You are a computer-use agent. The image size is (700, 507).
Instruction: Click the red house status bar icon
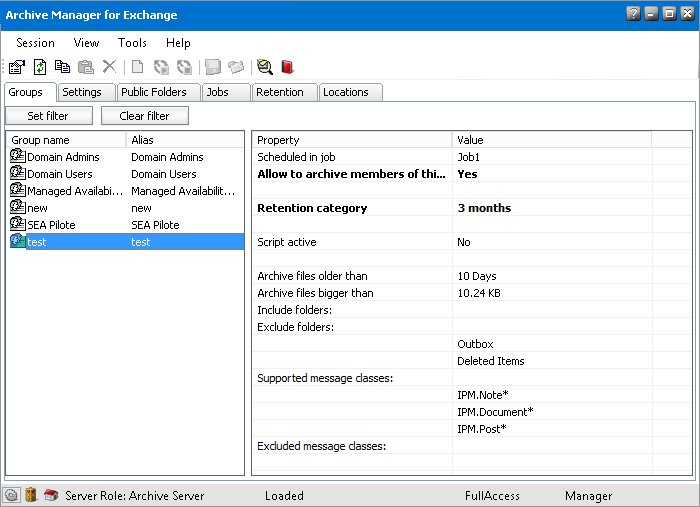pyautogui.click(x=51, y=495)
